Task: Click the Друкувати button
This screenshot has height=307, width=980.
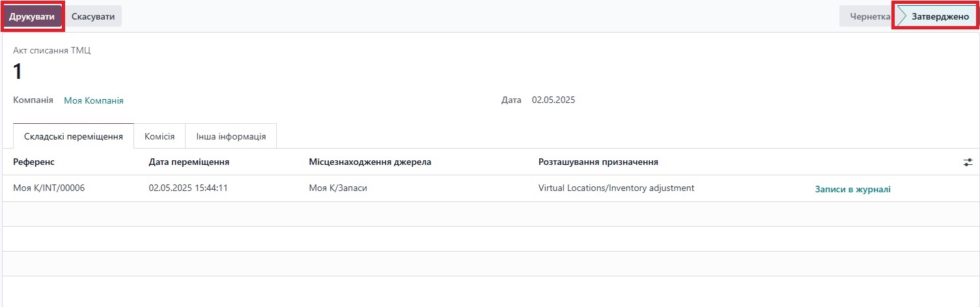Action: click(32, 16)
